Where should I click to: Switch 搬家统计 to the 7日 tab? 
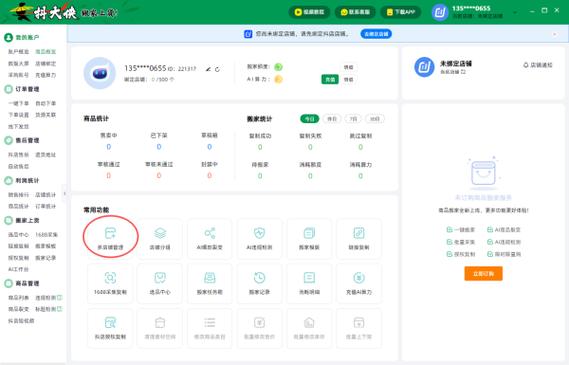353,119
